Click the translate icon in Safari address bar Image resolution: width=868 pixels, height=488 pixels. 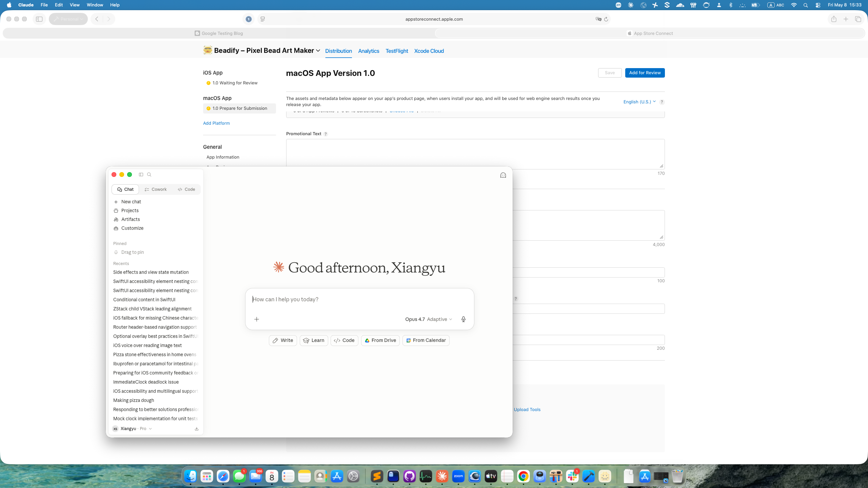[598, 19]
